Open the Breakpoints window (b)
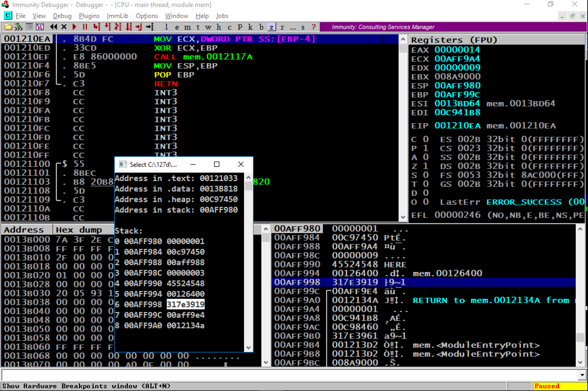 tap(261, 27)
